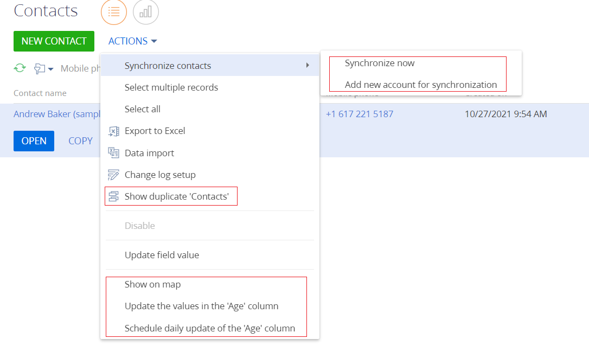The image size is (589, 364).
Task: Click the green refresh arrows icon
Action: coord(20,68)
